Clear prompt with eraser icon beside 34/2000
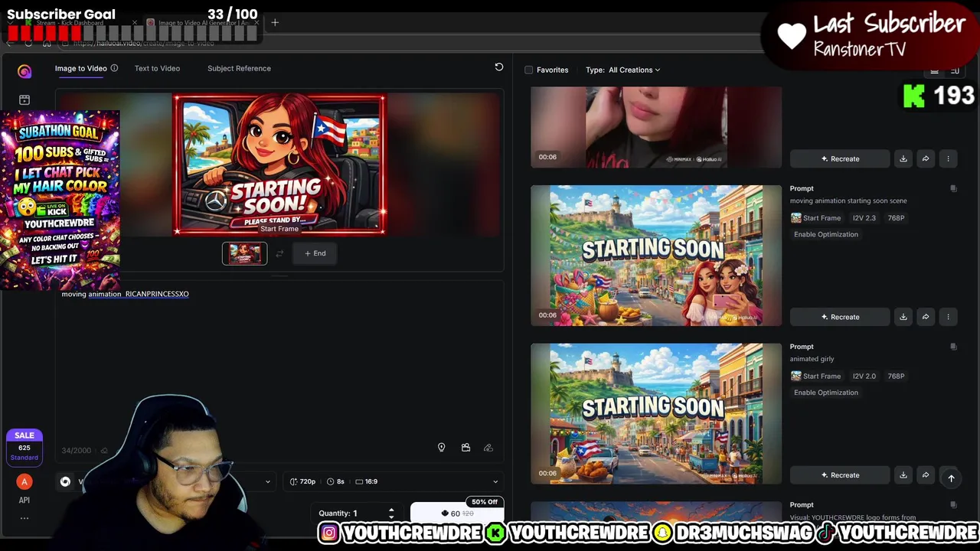 click(104, 451)
